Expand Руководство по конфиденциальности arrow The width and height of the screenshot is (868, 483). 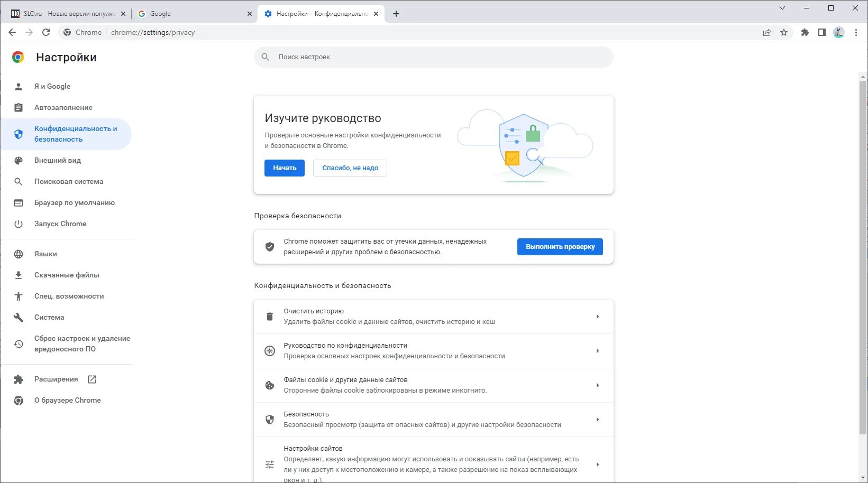pyautogui.click(x=598, y=351)
